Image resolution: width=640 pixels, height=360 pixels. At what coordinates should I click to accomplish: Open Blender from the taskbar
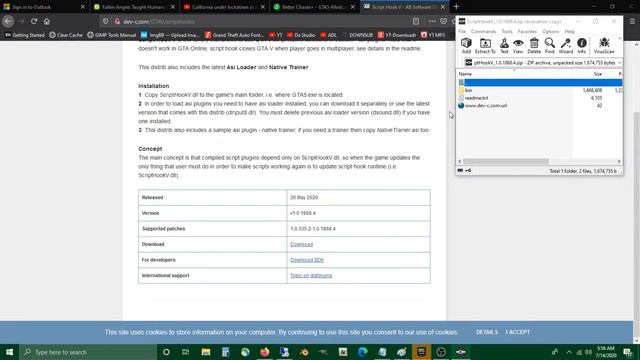304,352
